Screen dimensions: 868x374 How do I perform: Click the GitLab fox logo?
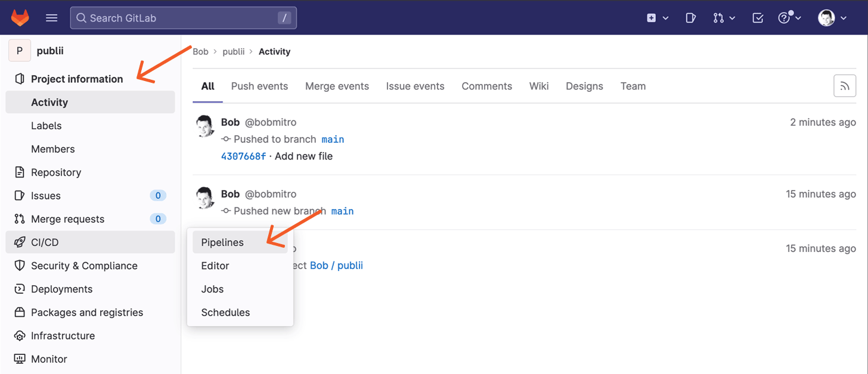coord(20,17)
